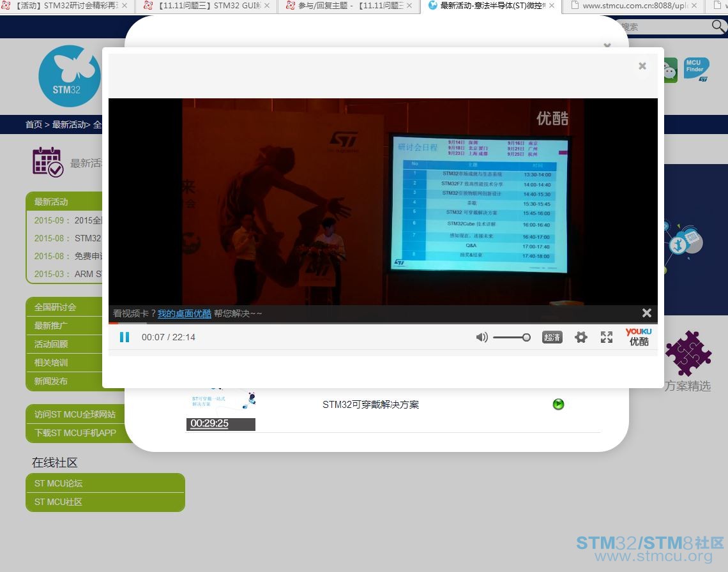Open ST MCU论坛 community link
Viewport: 728px width, 572px height.
[105, 483]
